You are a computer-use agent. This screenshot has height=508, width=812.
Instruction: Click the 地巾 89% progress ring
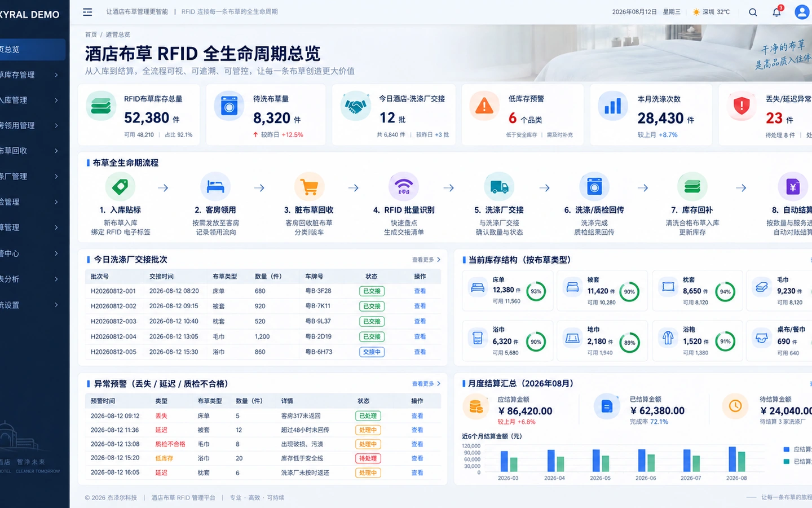(629, 342)
